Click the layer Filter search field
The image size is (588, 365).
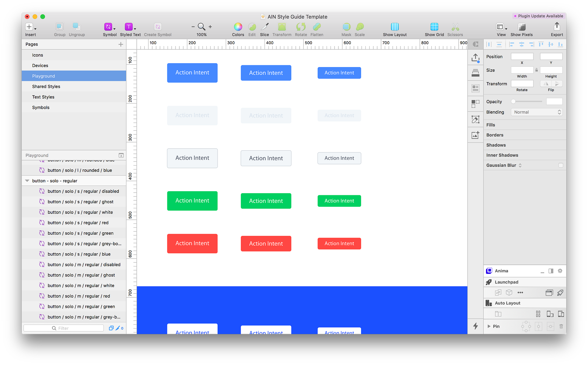tap(64, 328)
